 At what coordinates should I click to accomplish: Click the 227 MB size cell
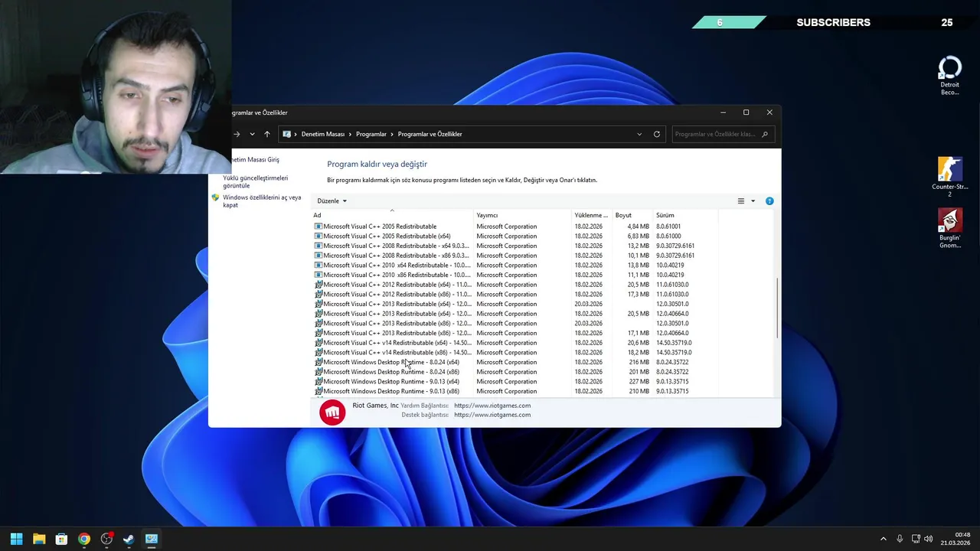pyautogui.click(x=639, y=381)
